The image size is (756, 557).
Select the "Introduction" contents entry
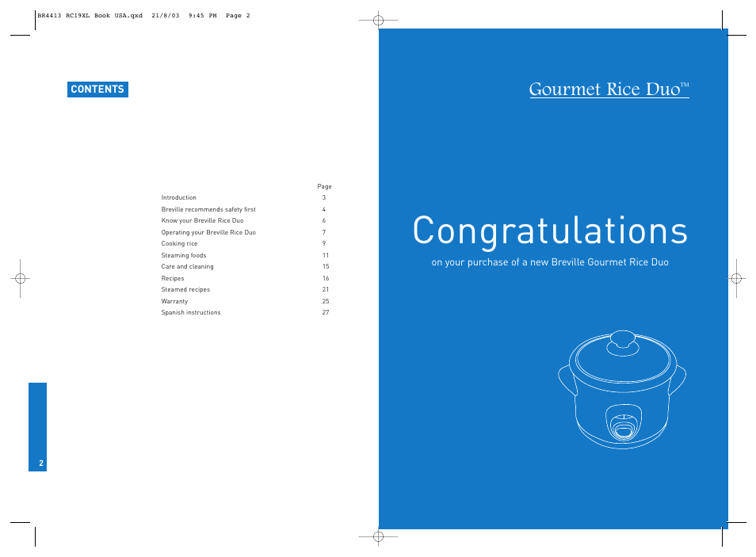tap(178, 198)
